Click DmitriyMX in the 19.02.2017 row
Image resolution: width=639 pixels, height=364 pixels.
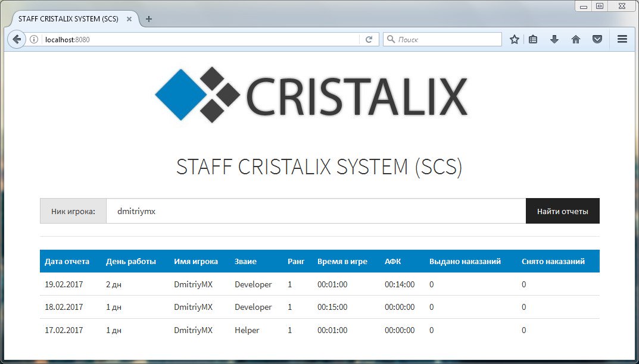[x=193, y=284]
